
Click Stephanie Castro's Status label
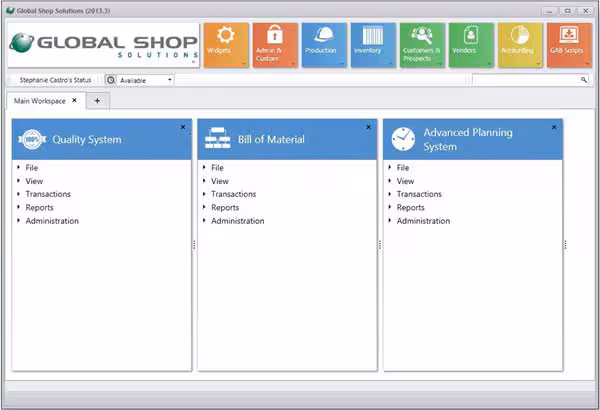(x=55, y=80)
